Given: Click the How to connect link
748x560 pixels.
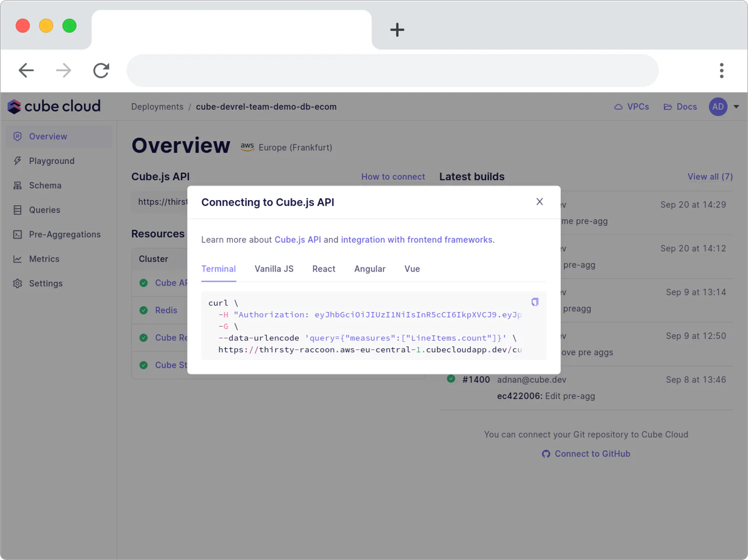Looking at the screenshot, I should click(x=393, y=177).
